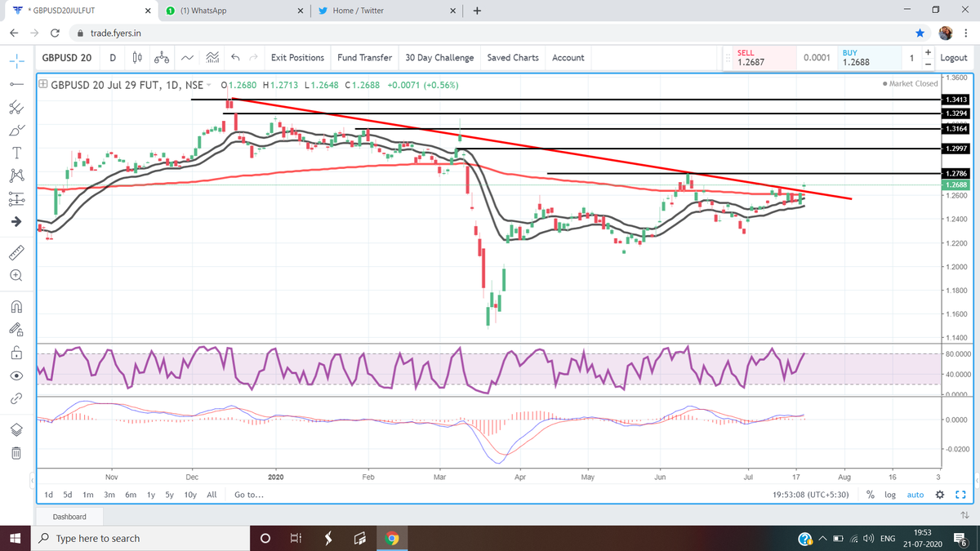980x551 pixels.
Task: Redo the last chart action
Action: tap(253, 58)
